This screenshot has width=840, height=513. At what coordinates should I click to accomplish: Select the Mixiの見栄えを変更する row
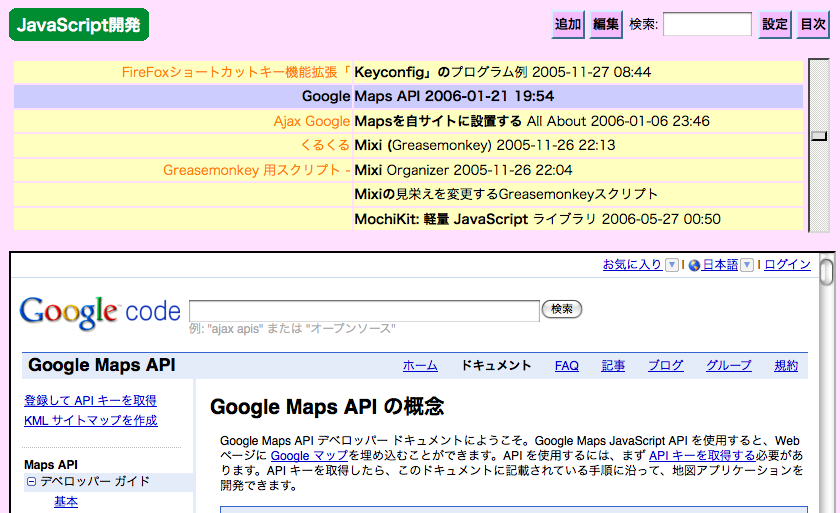(408, 194)
